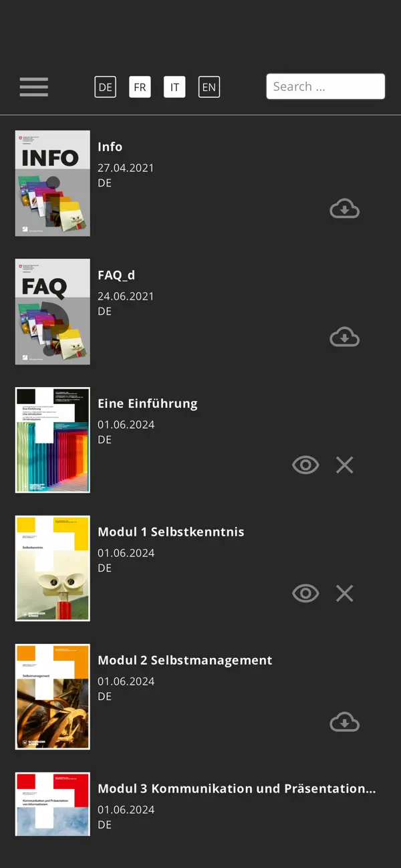
Task: Select the IT language tab
Action: [x=174, y=86]
